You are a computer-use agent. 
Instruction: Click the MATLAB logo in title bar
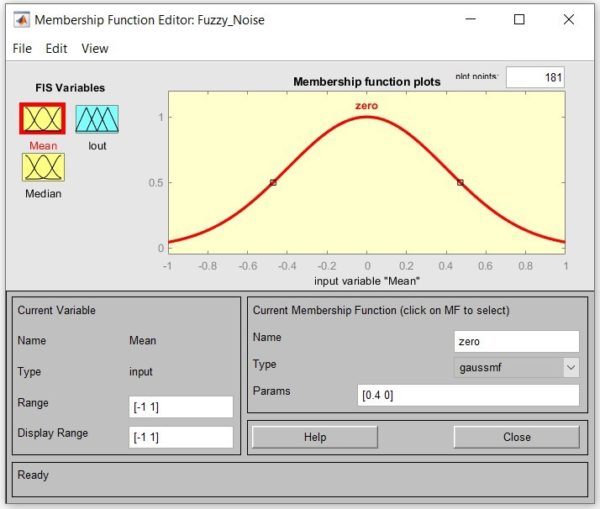(21, 20)
